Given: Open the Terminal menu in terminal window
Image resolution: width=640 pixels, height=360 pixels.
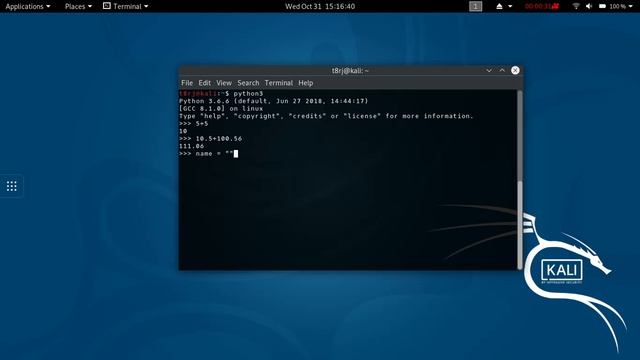Looking at the screenshot, I should point(279,83).
